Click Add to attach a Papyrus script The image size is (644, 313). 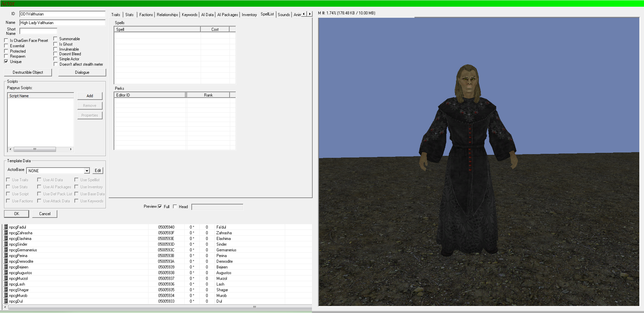click(x=90, y=96)
